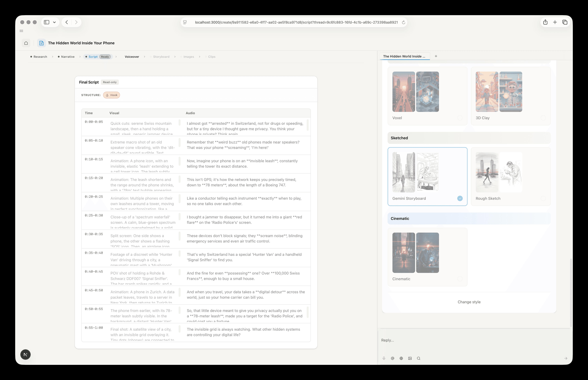
Task: Select the Cinematic style radio control
Action: coord(460,279)
